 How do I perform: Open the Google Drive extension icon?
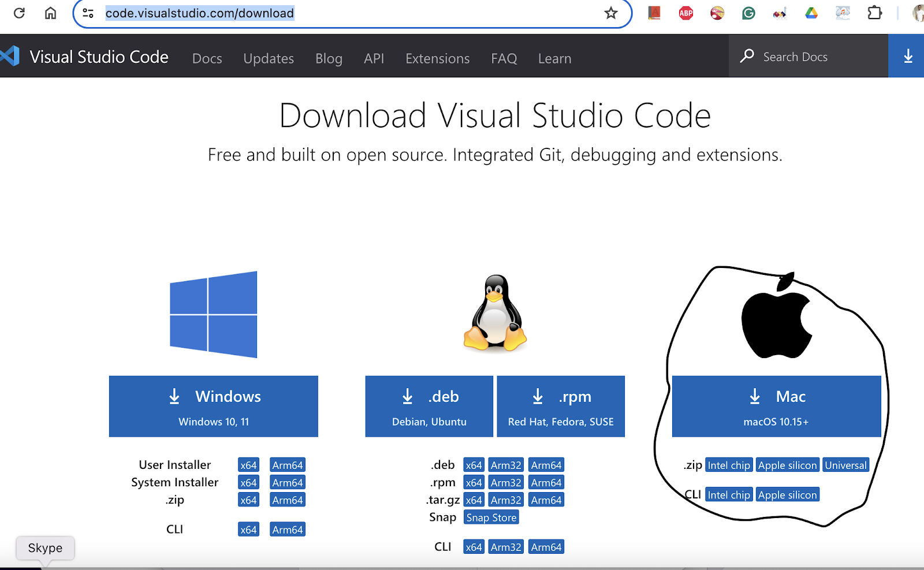coord(811,13)
